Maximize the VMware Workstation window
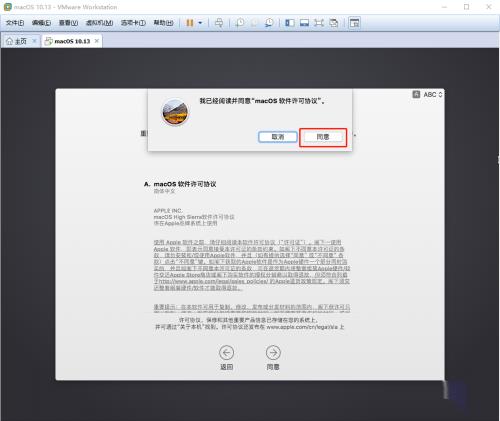This screenshot has height=421, width=500. [467, 7]
